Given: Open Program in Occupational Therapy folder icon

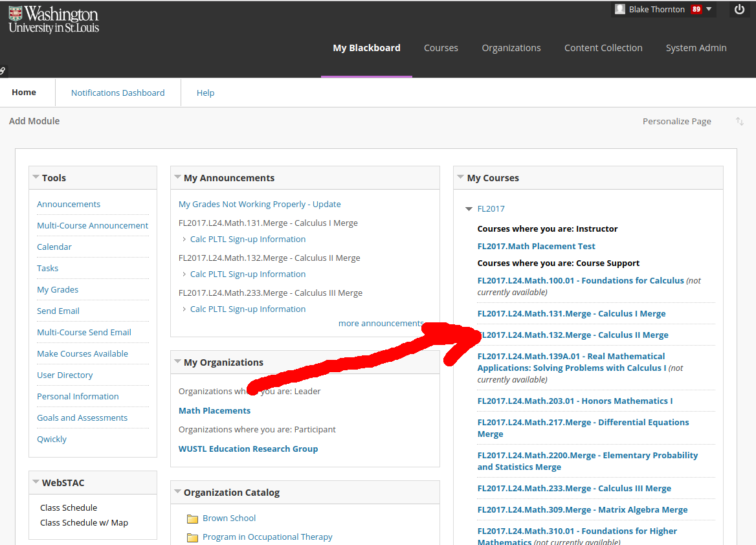Looking at the screenshot, I should [192, 537].
